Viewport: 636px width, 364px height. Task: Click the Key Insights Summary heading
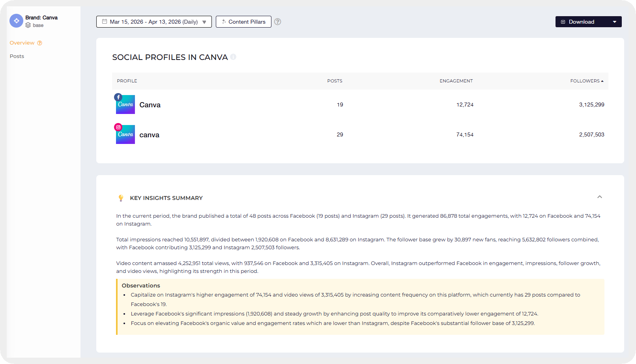point(166,198)
